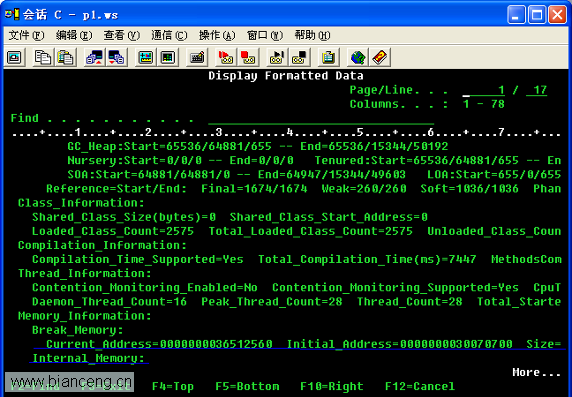
Task: Open the Support globe icon
Action: 358,57
